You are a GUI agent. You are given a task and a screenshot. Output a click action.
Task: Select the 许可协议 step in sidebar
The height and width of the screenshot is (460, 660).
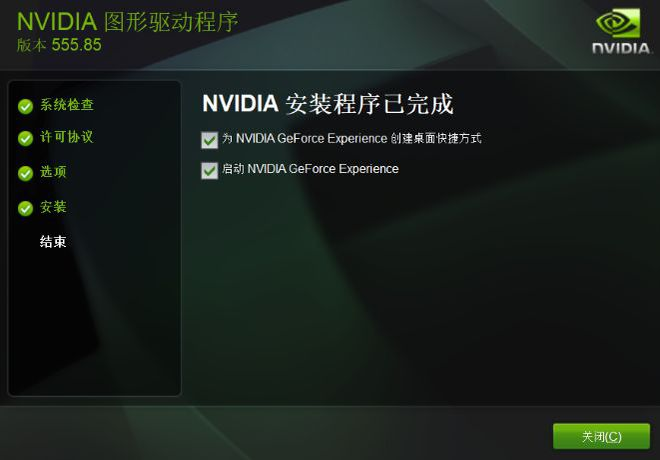tap(67, 137)
